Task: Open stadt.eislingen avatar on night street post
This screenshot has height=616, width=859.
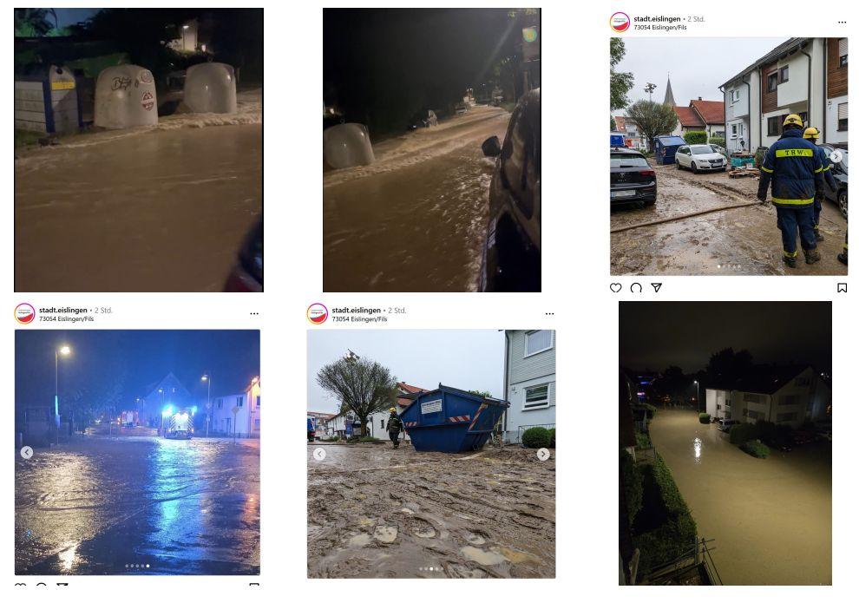Action: click(24, 314)
